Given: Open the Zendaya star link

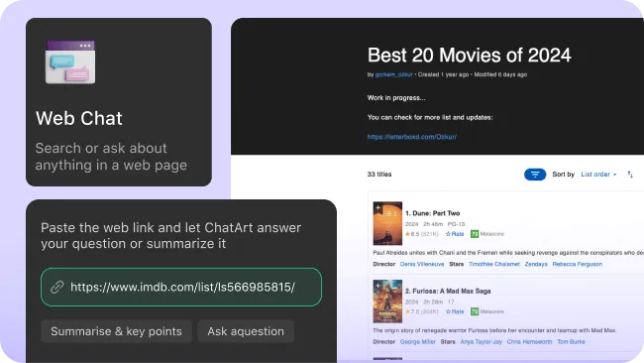Looking at the screenshot, I should (x=536, y=264).
